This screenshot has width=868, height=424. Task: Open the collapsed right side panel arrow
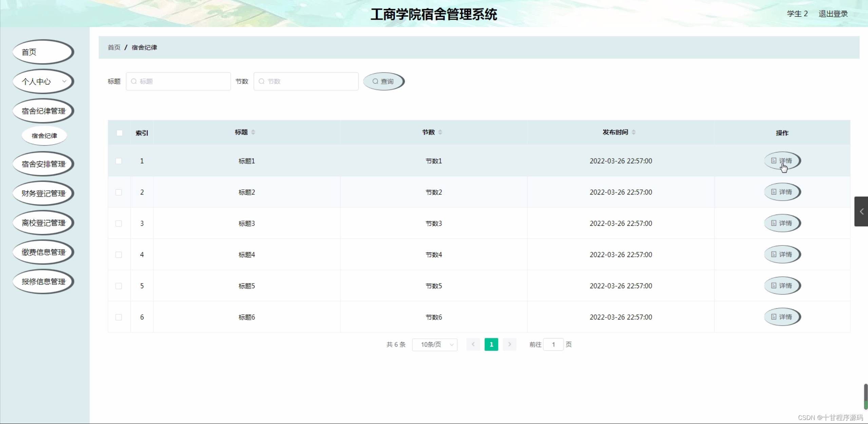861,211
